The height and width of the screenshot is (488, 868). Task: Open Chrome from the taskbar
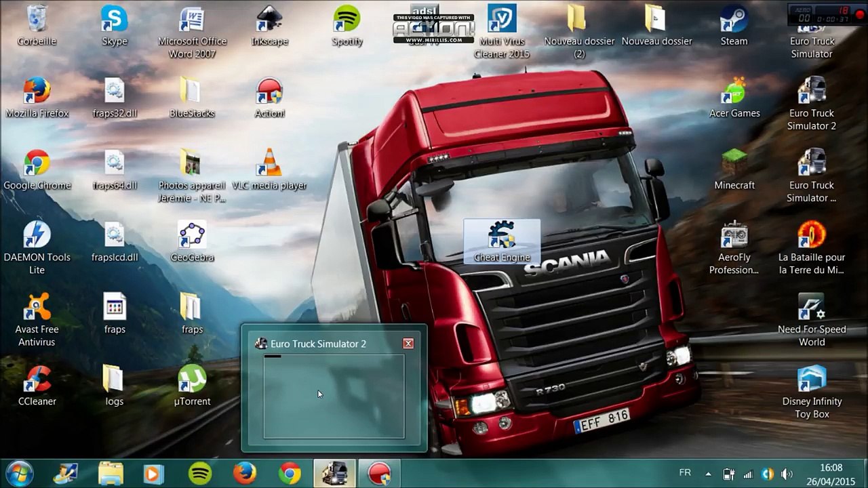click(290, 473)
